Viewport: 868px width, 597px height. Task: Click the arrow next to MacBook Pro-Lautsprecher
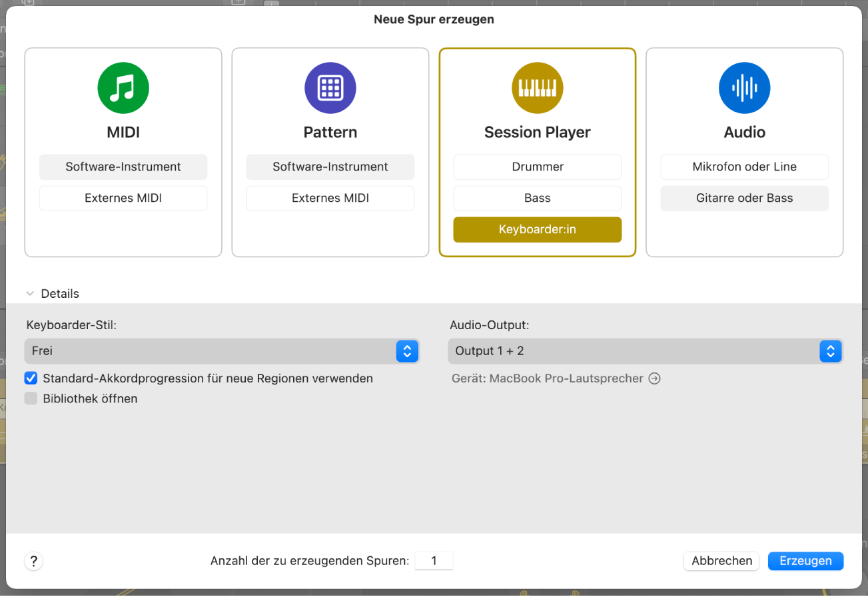tap(654, 378)
